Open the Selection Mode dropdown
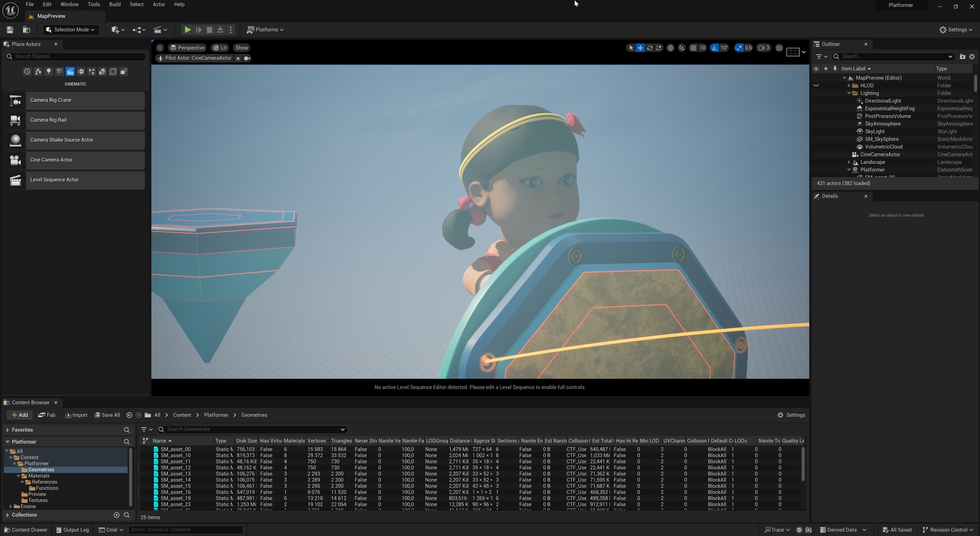 coord(71,30)
